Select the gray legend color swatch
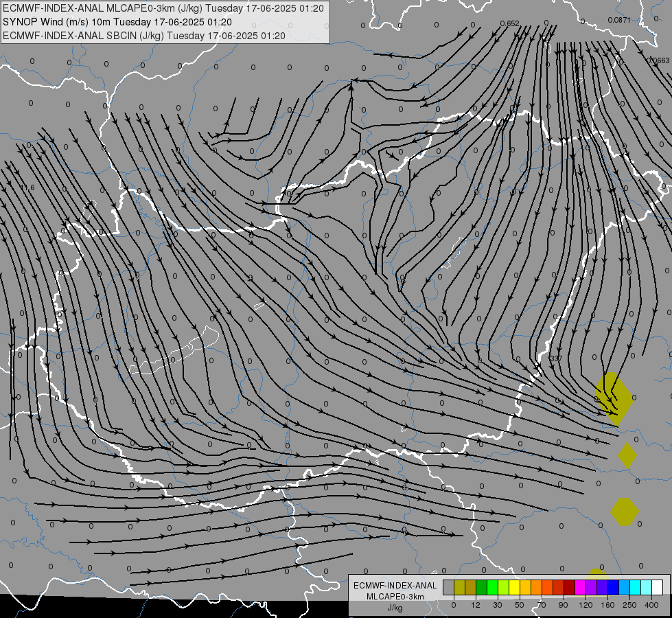Viewport: 672px width, 618px height. (x=448, y=587)
